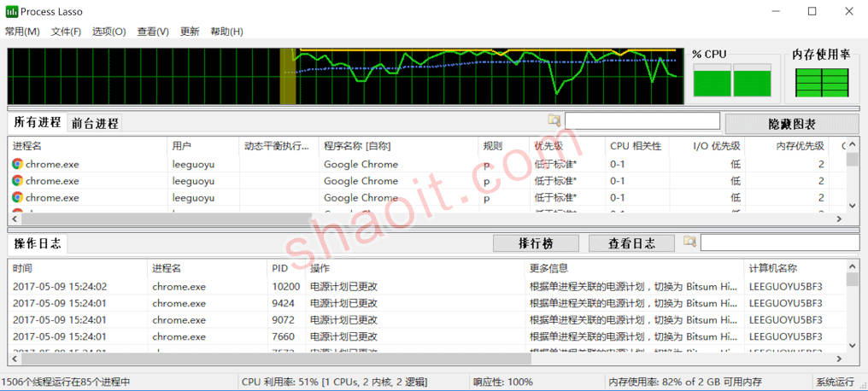This screenshot has height=391, width=868.
Task: Sort log by 更多信息 column header
Action: pos(634,268)
